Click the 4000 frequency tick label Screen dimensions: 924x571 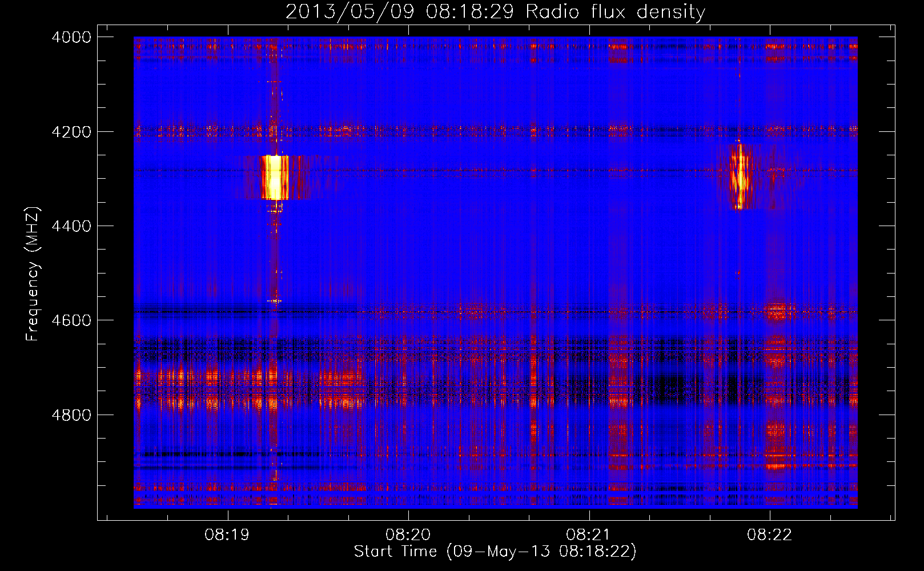click(71, 37)
